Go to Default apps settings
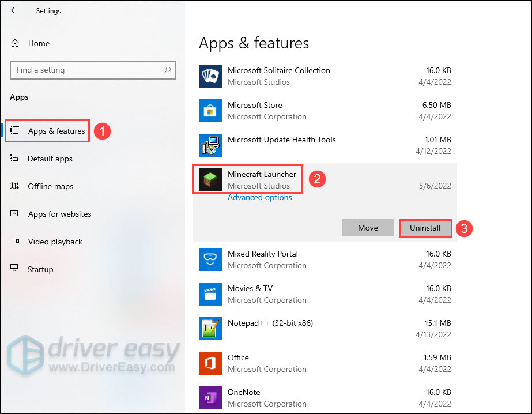The height and width of the screenshot is (414, 532). point(50,159)
